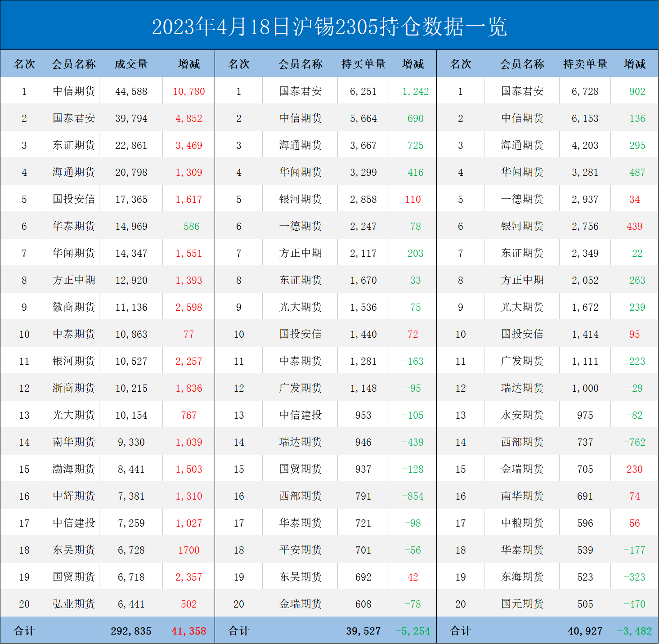
Task: Select the red value "3,469"
Action: pyautogui.click(x=189, y=145)
